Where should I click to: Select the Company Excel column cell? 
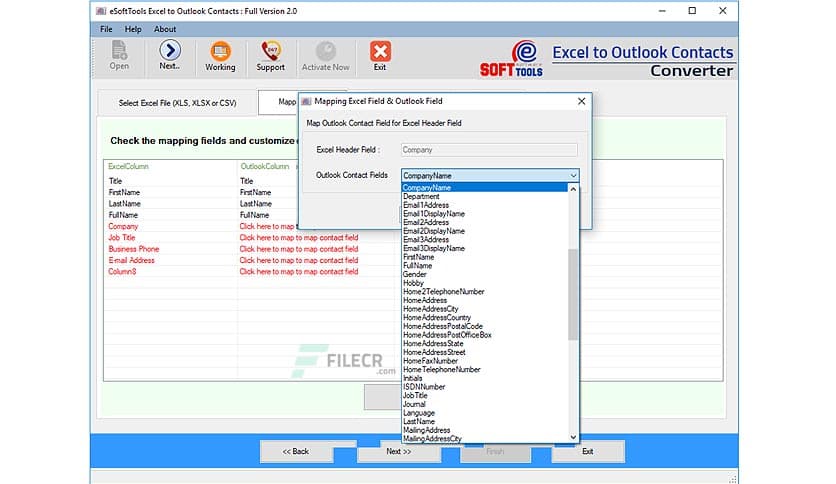(123, 227)
